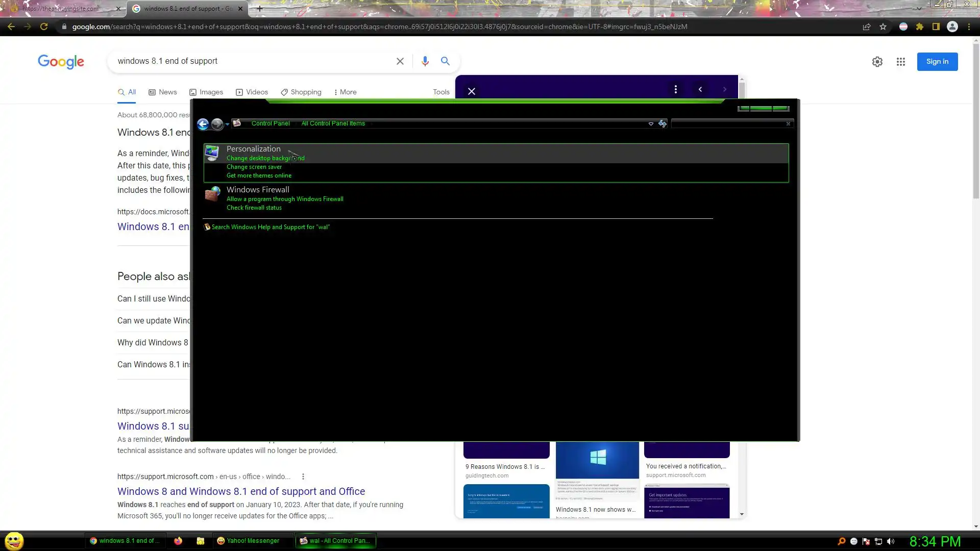This screenshot has height=551, width=980.
Task: Click the Google voice search microphone
Action: coord(425,61)
